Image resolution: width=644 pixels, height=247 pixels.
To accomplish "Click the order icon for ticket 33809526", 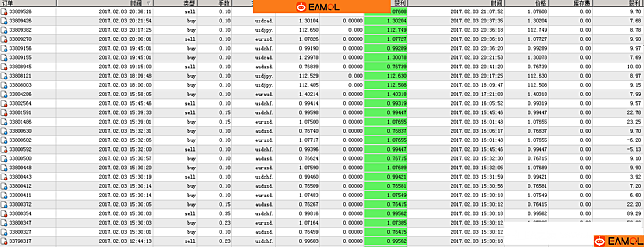I will pos(5,11).
